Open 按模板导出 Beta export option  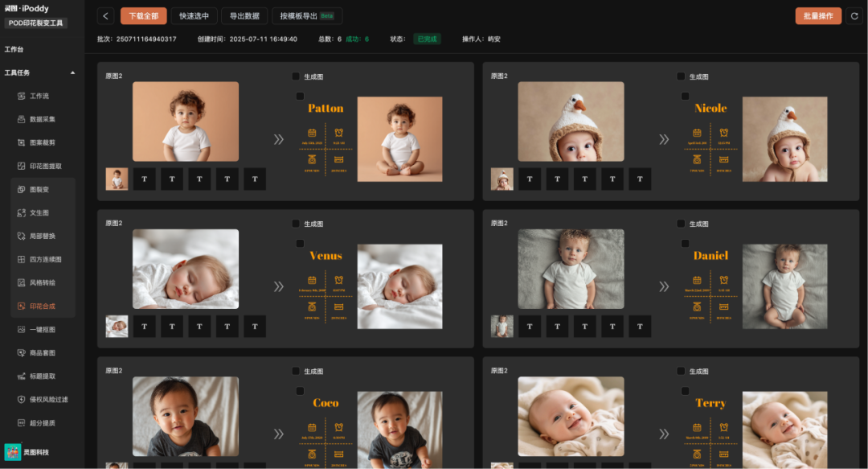pos(306,16)
